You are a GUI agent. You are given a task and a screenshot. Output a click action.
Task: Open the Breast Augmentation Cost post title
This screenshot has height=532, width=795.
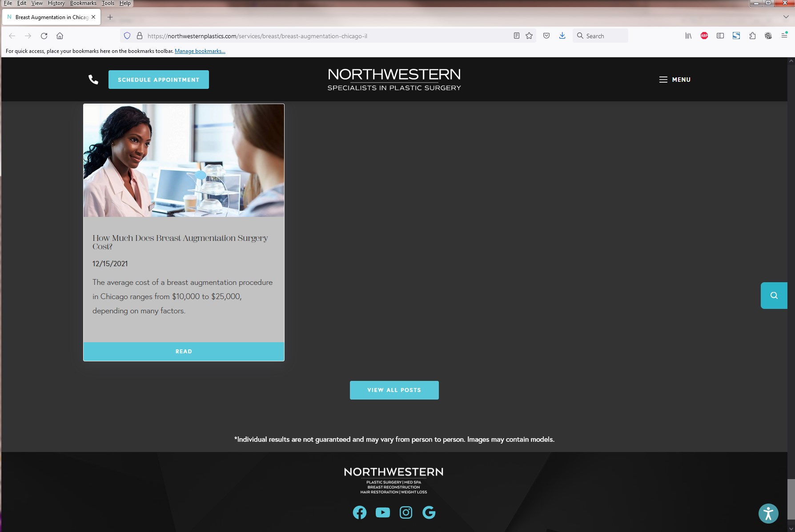click(180, 242)
